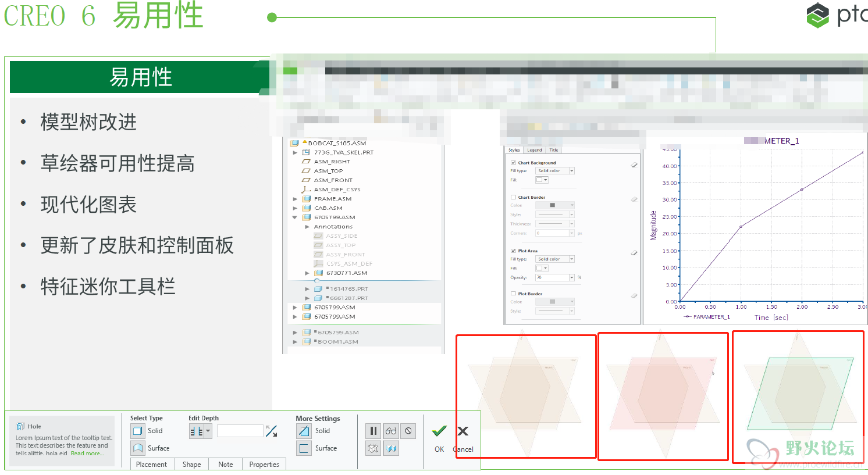Screen dimensions: 868x475
Task: Enable the Chart Border checkbox
Action: [x=513, y=197]
